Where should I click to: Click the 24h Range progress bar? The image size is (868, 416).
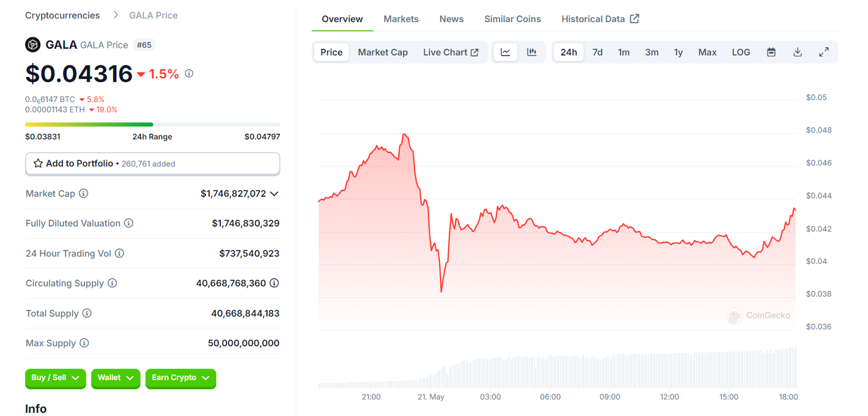(152, 124)
